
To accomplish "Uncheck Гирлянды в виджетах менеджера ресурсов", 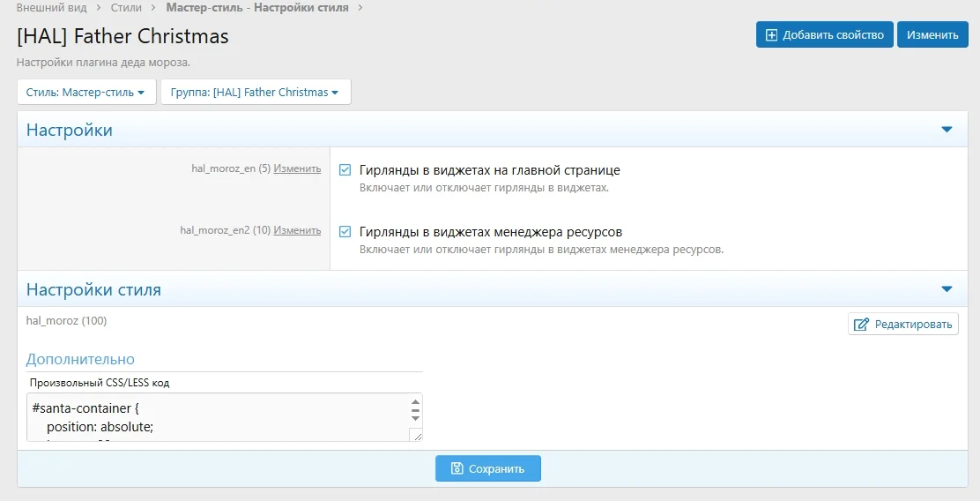I will coord(345,232).
